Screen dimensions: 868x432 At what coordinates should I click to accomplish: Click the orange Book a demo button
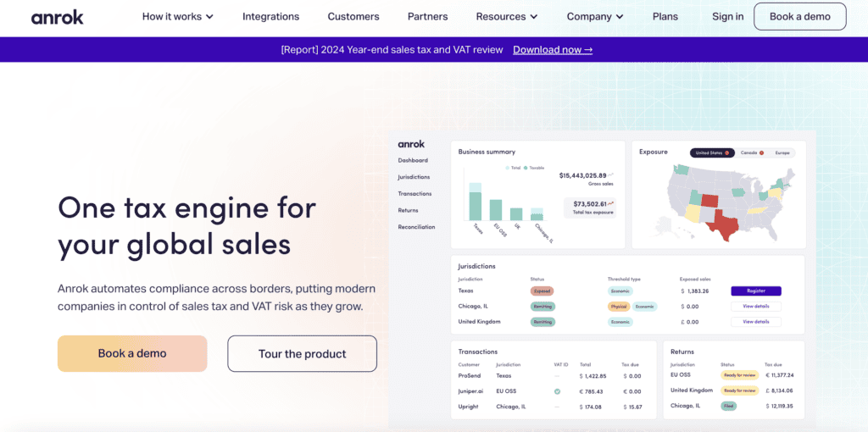click(132, 353)
